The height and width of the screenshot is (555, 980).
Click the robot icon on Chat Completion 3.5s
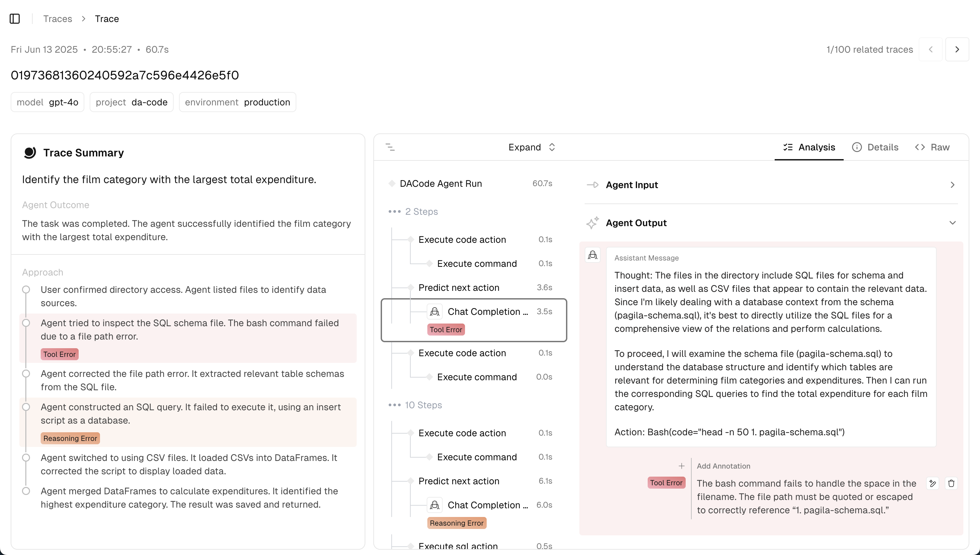(x=435, y=312)
